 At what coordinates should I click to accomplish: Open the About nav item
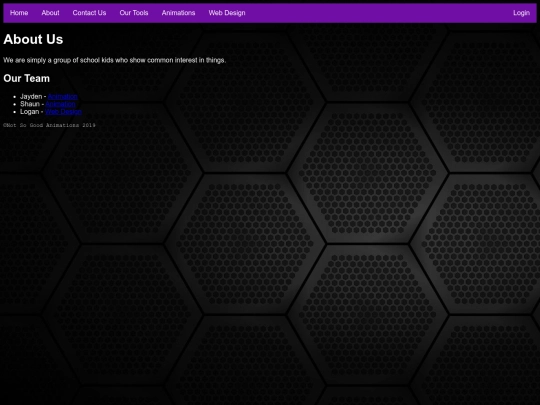(x=50, y=13)
